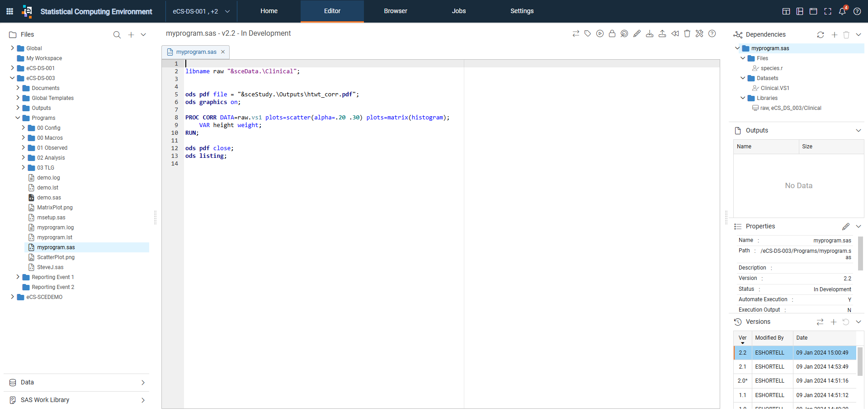Sort outputs by the Name column header
The width and height of the screenshot is (868, 412).
tap(766, 147)
